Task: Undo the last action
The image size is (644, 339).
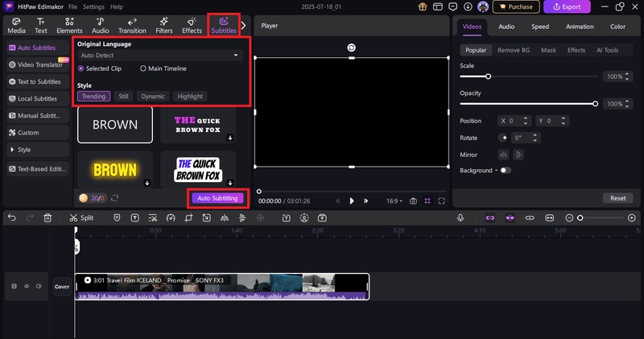Action: (x=12, y=217)
